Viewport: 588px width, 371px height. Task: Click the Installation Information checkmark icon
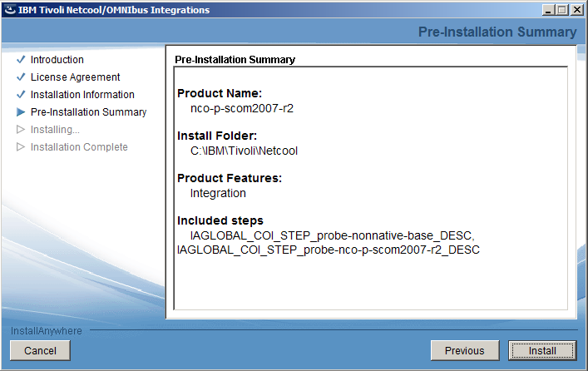(x=21, y=95)
